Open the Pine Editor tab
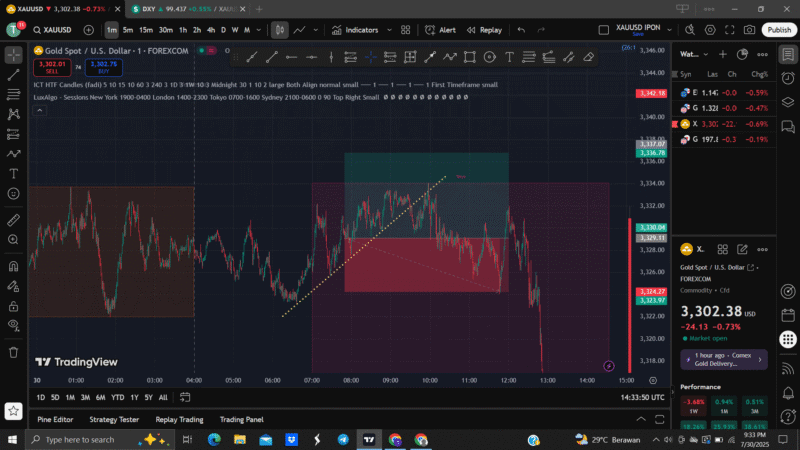Viewport: 800px width, 450px height. [55, 419]
